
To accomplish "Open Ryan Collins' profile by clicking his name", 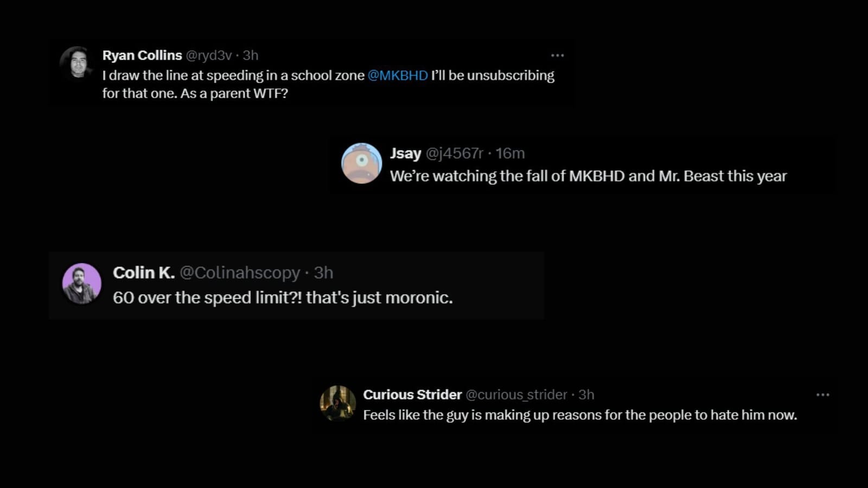I will [142, 55].
